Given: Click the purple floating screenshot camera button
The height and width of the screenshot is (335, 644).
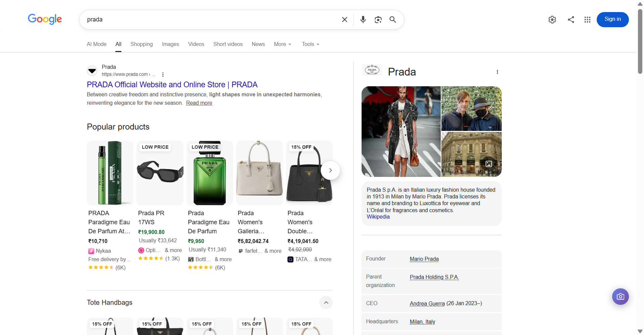Looking at the screenshot, I should pyautogui.click(x=621, y=296).
